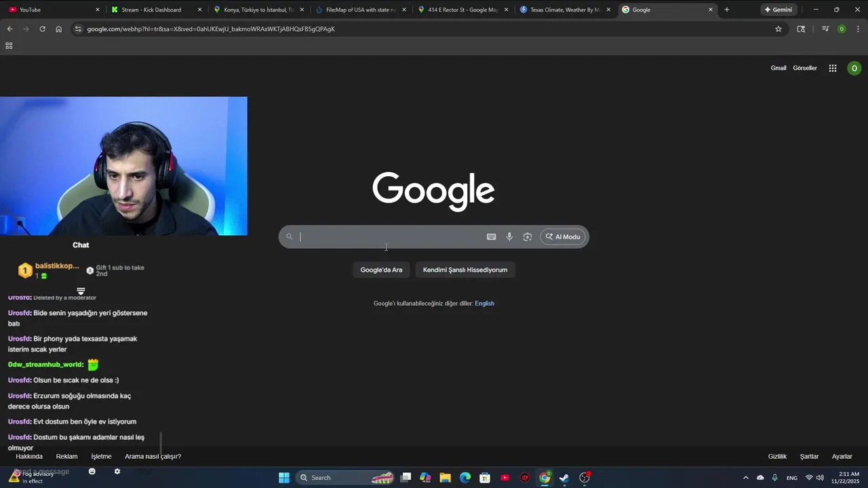
Task: Click the address bar URL
Action: pyautogui.click(x=211, y=29)
